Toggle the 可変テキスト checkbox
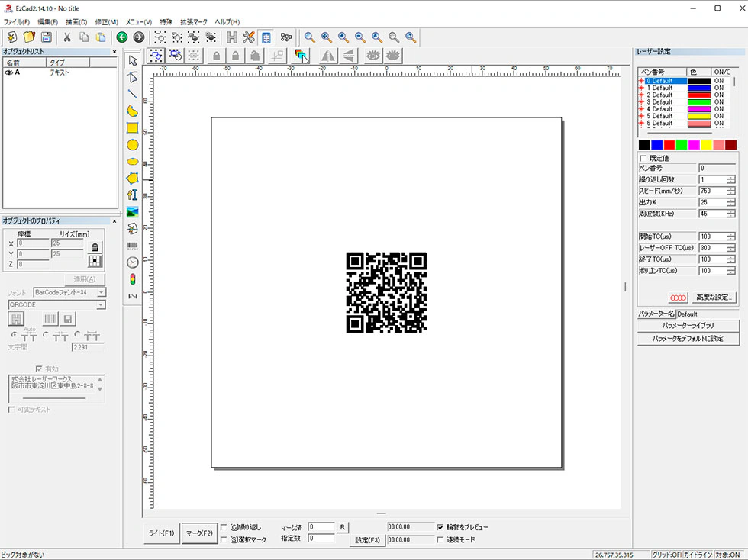The width and height of the screenshot is (748, 560). click(11, 409)
